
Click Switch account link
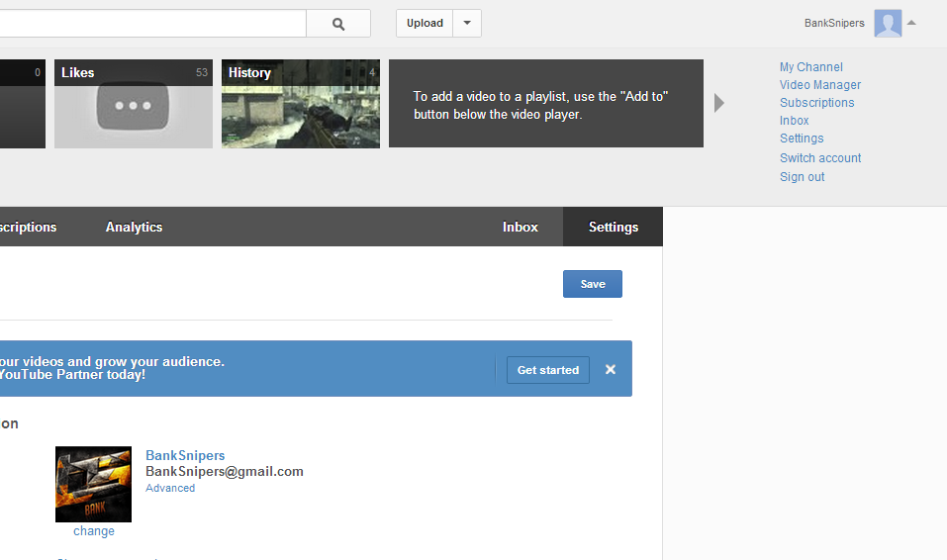point(820,158)
